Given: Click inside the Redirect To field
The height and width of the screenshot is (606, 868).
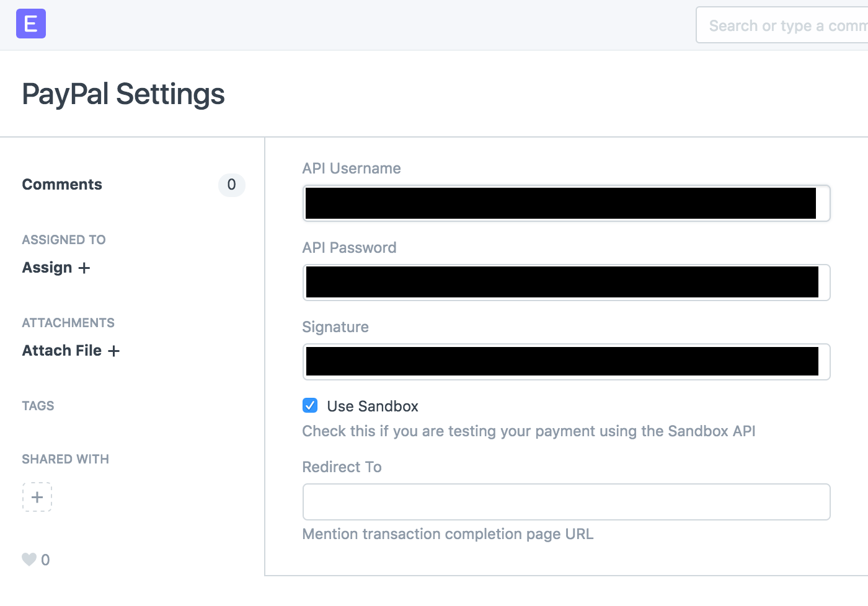Looking at the screenshot, I should (566, 502).
